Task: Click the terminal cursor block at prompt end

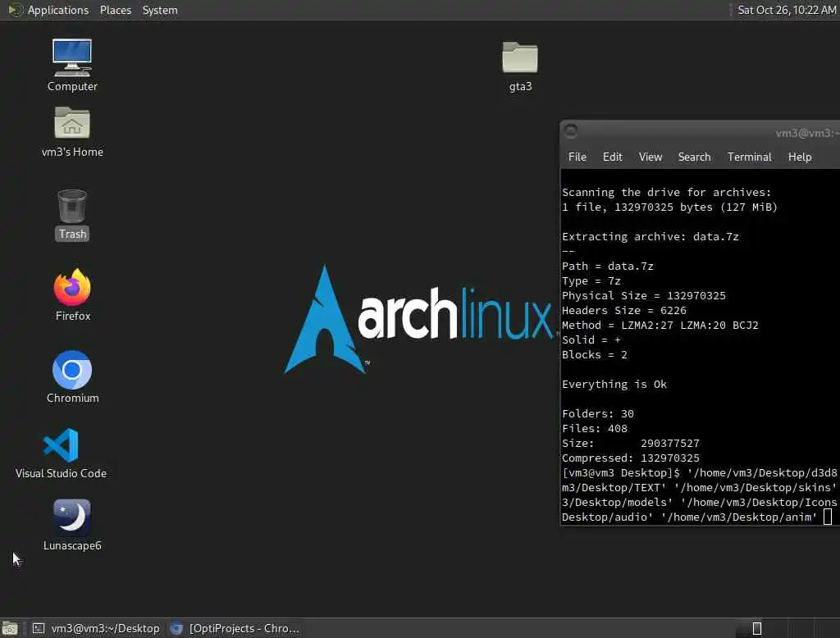Action: pyautogui.click(x=828, y=517)
